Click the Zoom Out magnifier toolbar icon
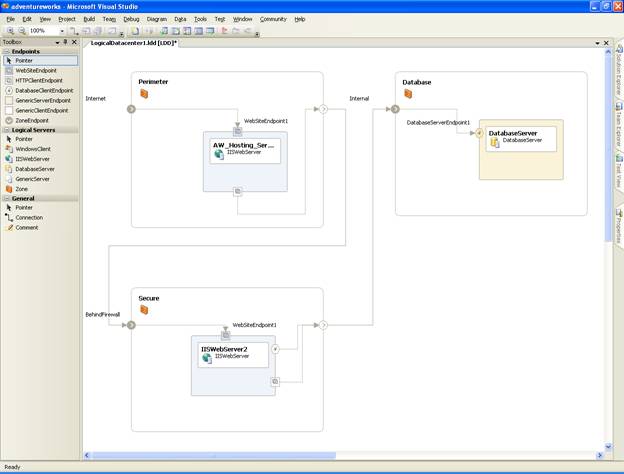 click(22, 31)
